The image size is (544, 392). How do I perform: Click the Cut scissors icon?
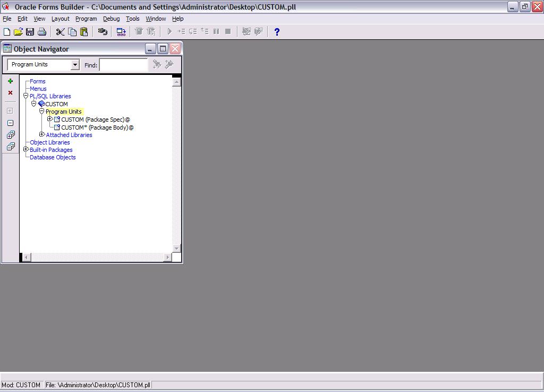61,32
